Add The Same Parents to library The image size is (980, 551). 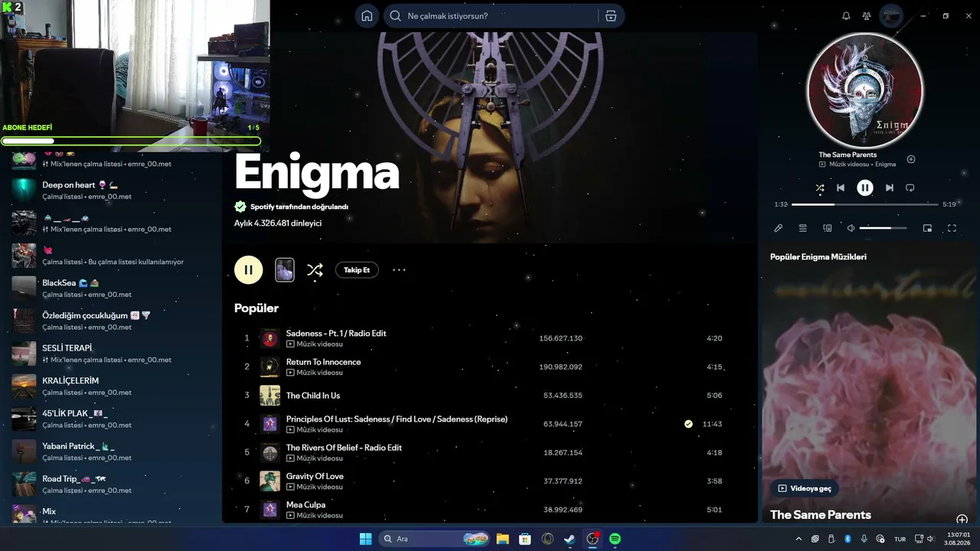coord(911,159)
